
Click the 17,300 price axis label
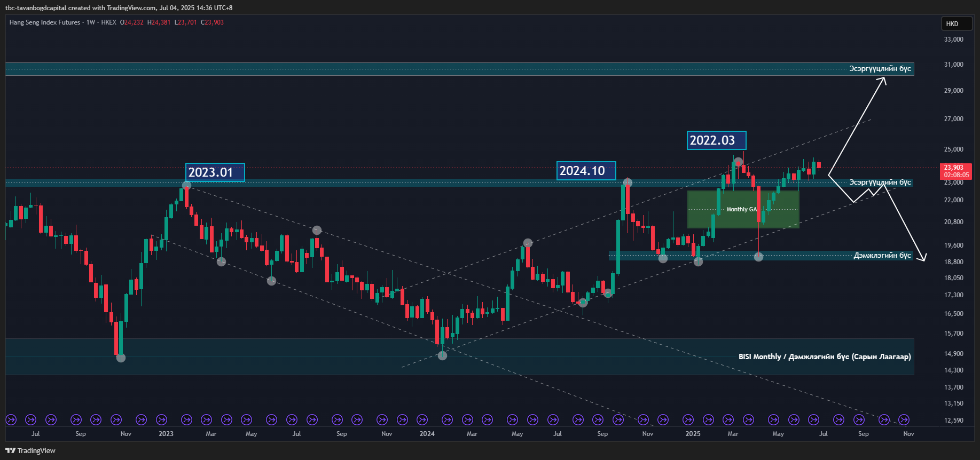(x=954, y=295)
